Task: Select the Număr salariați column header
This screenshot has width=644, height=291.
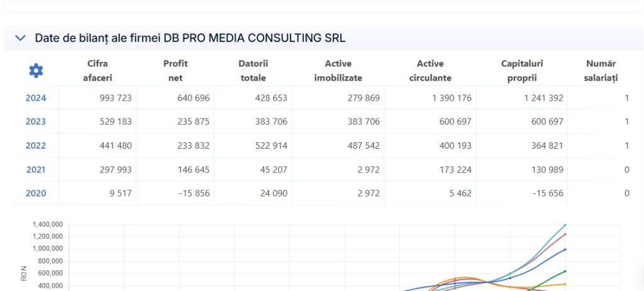Action: point(601,71)
